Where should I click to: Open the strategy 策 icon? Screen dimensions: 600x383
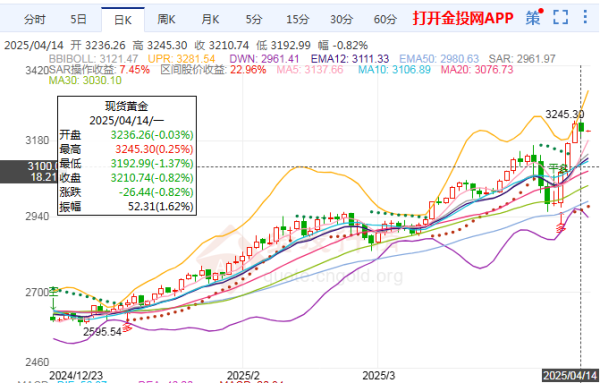click(x=533, y=18)
